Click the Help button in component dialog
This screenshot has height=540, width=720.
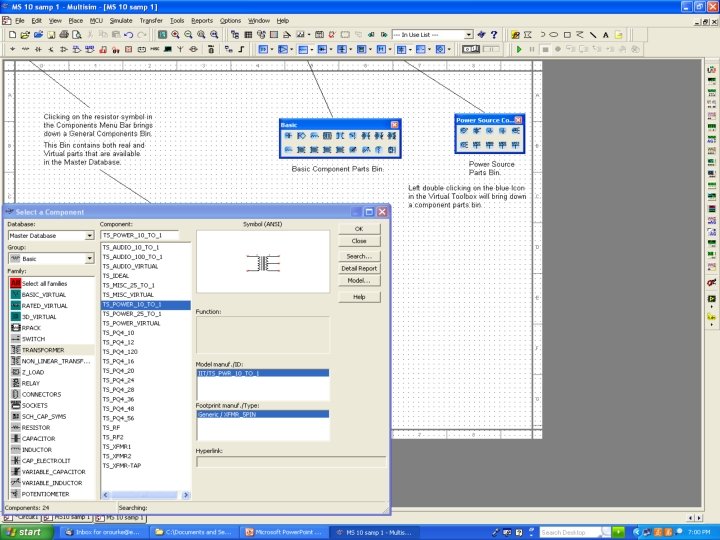click(x=359, y=297)
